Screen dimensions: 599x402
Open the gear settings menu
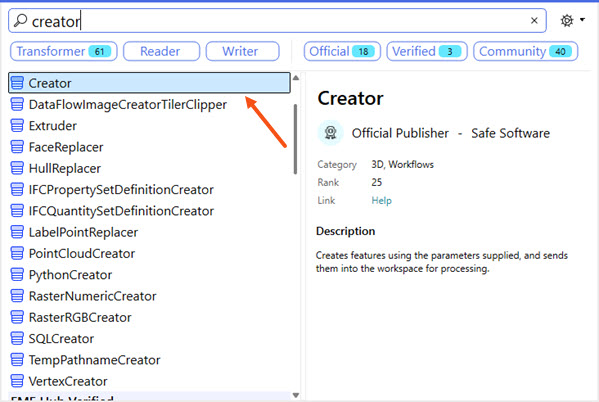(567, 20)
